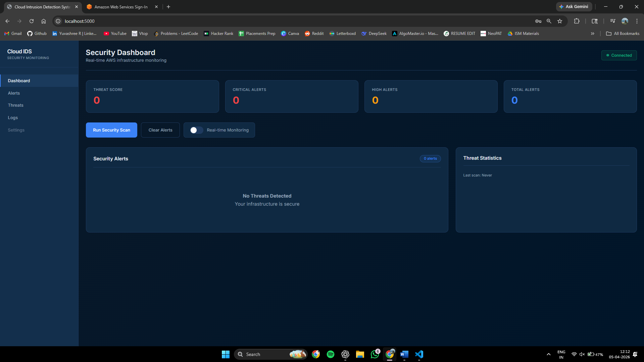This screenshot has width=644, height=362.
Task: Open the browser home page
Action: [x=44, y=21]
